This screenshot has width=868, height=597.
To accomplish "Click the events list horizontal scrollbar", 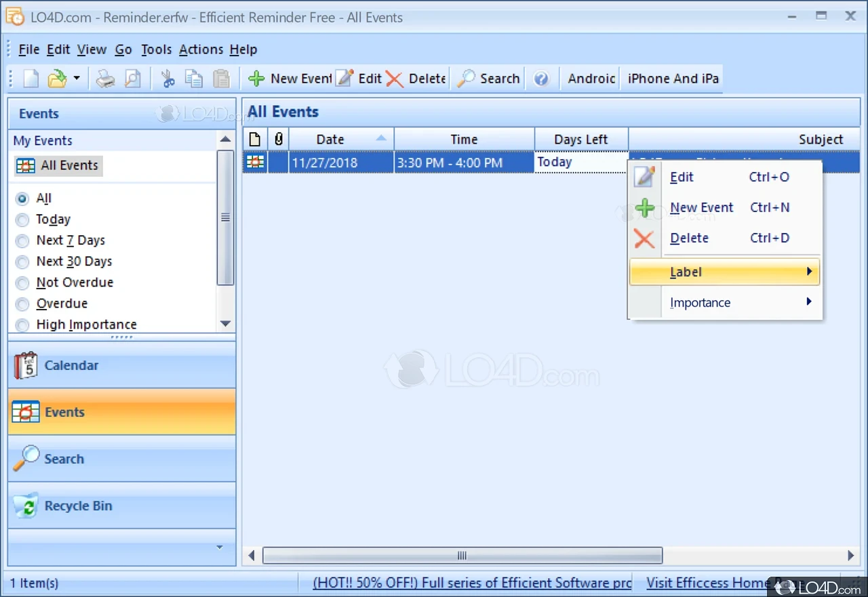I will (462, 555).
